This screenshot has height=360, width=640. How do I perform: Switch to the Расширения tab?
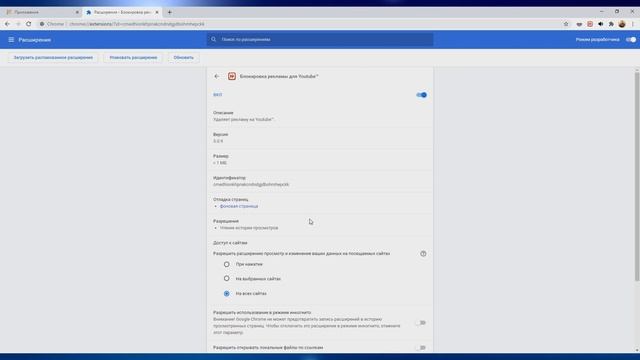click(x=122, y=12)
